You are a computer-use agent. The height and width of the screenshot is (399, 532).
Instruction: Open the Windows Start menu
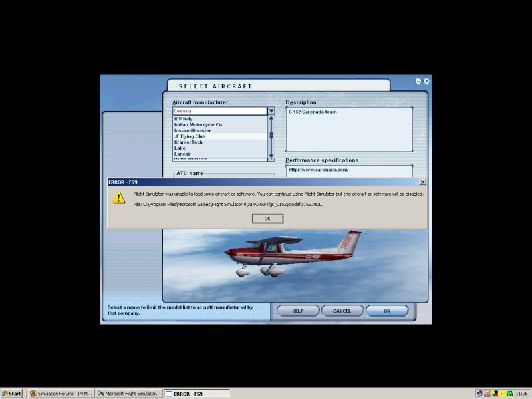pyautogui.click(x=12, y=394)
